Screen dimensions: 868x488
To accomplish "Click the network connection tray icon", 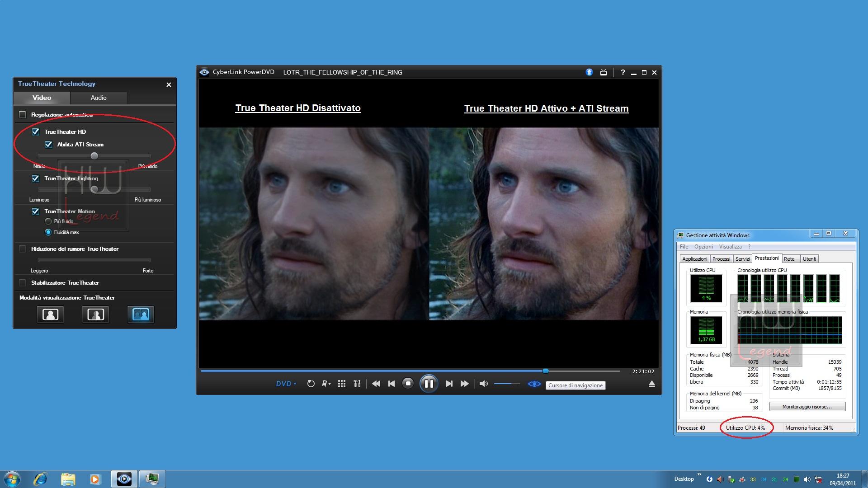I will point(818,479).
